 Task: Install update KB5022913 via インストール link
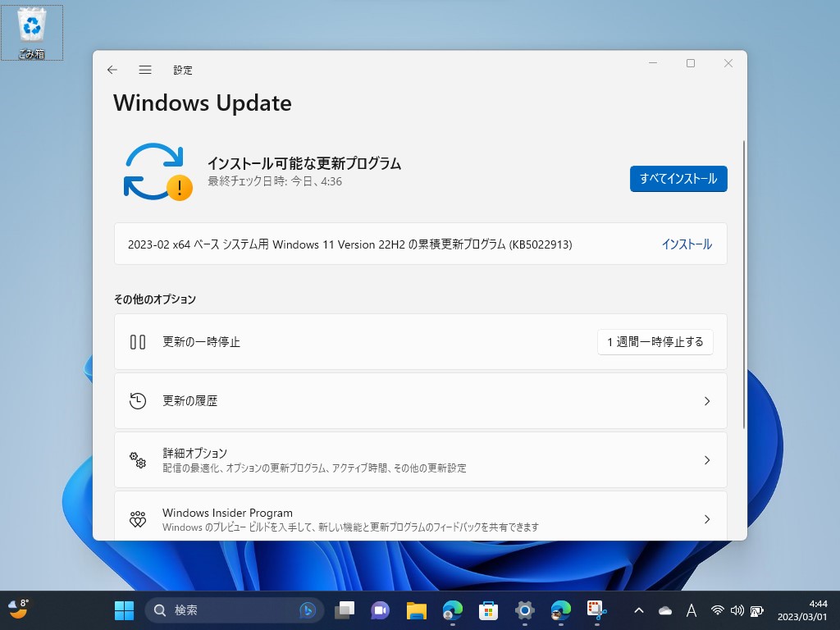click(687, 244)
